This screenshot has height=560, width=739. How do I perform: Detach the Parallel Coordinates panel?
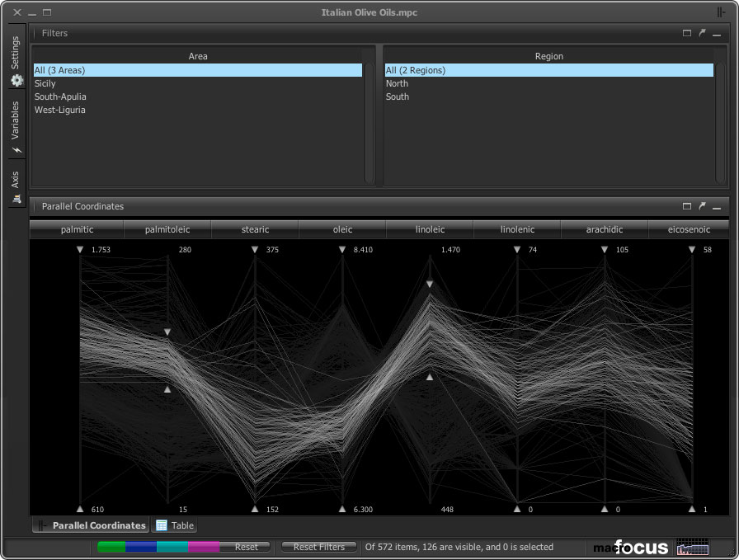(x=702, y=206)
